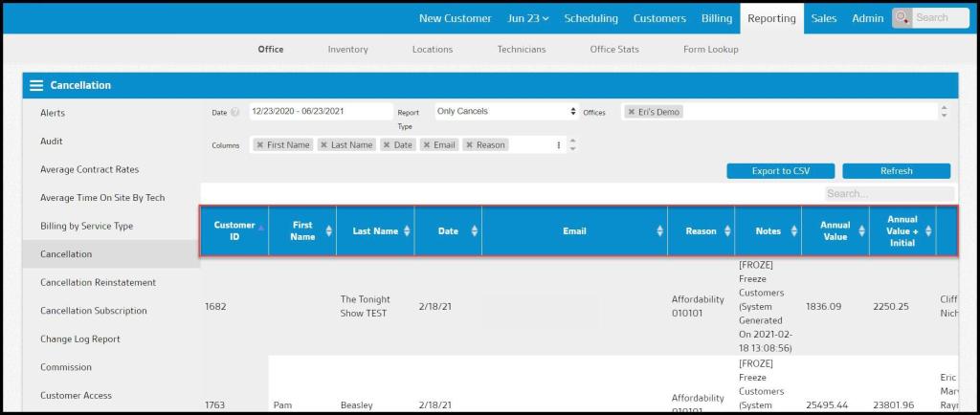Image resolution: width=980 pixels, height=415 pixels.
Task: Switch to the Inventory tab
Action: coord(347,50)
